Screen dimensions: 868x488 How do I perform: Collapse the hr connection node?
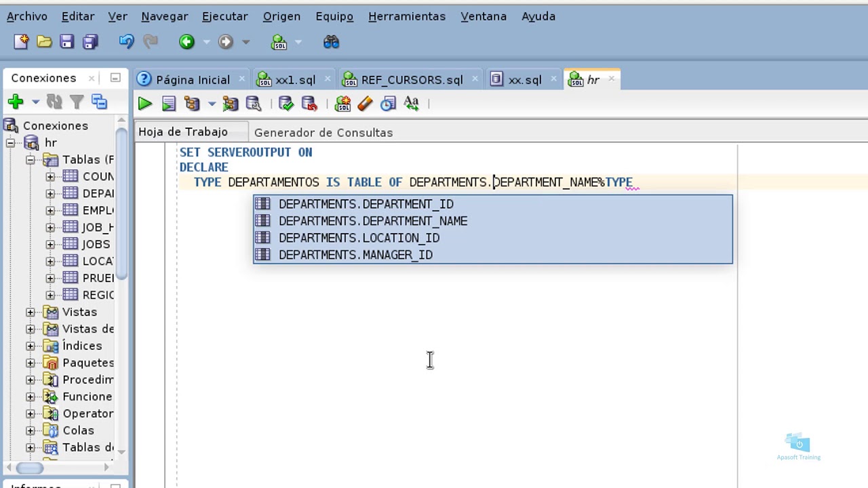point(11,143)
